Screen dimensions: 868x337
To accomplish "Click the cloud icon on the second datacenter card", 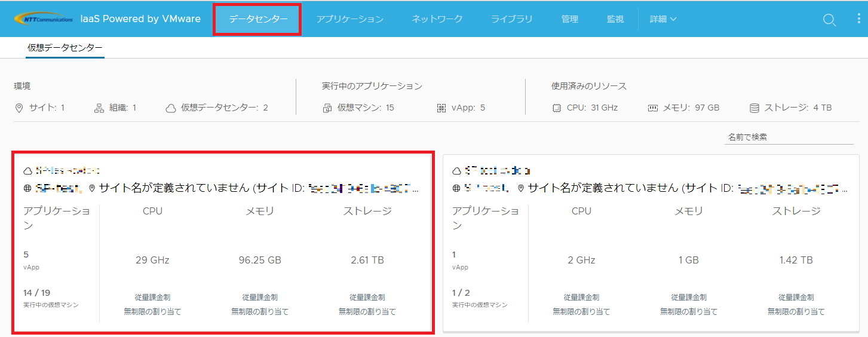I will tap(457, 171).
